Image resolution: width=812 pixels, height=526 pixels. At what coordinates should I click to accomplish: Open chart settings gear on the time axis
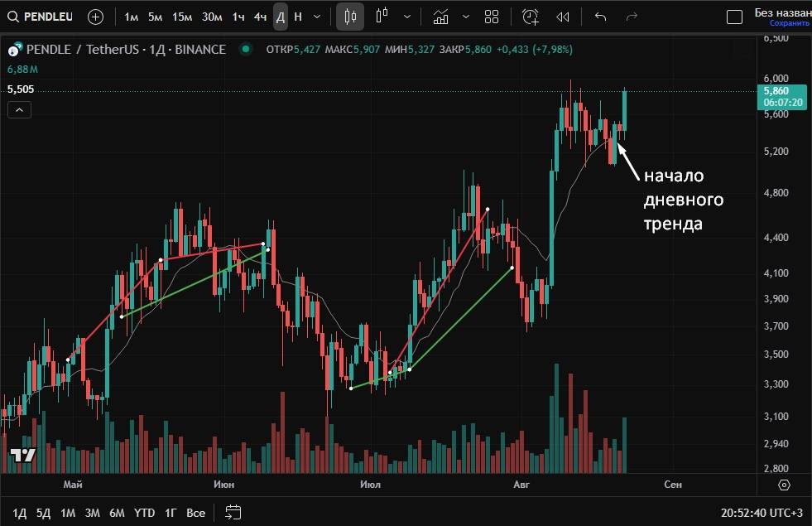tap(785, 485)
